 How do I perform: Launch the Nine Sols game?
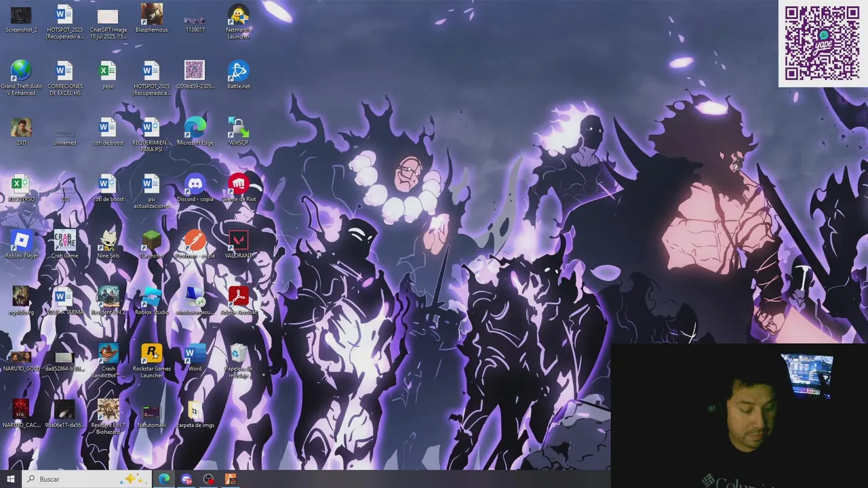tap(108, 244)
